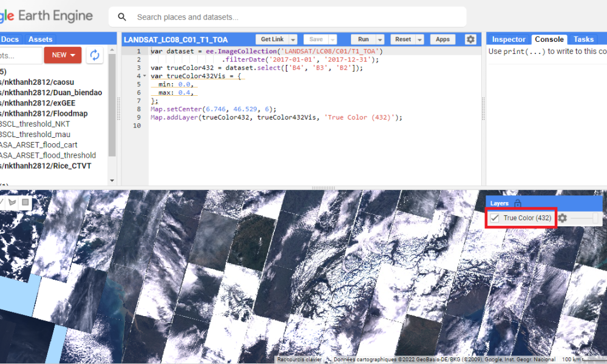The width and height of the screenshot is (607, 364).
Task: Click the Save button
Action: pos(316,39)
